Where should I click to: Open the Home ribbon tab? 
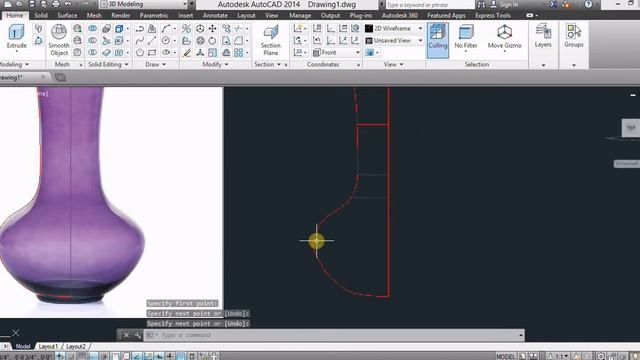(x=15, y=16)
